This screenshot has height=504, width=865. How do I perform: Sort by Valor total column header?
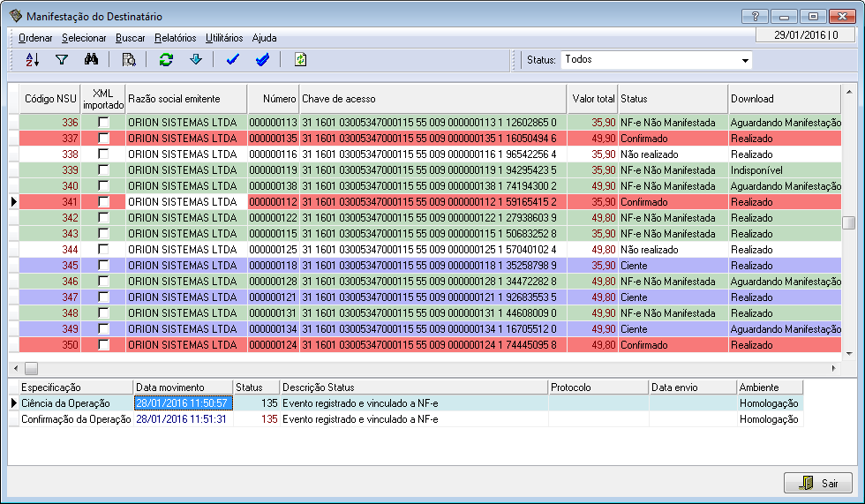click(592, 99)
